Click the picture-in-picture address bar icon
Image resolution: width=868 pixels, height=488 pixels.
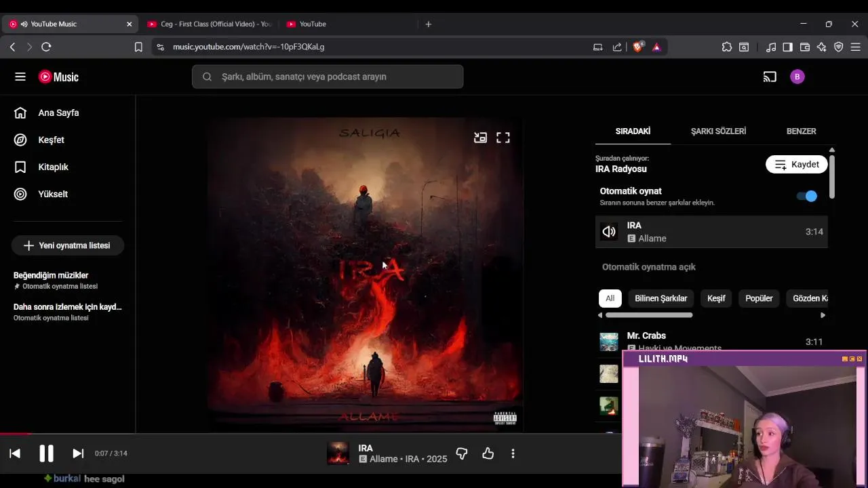pos(597,47)
